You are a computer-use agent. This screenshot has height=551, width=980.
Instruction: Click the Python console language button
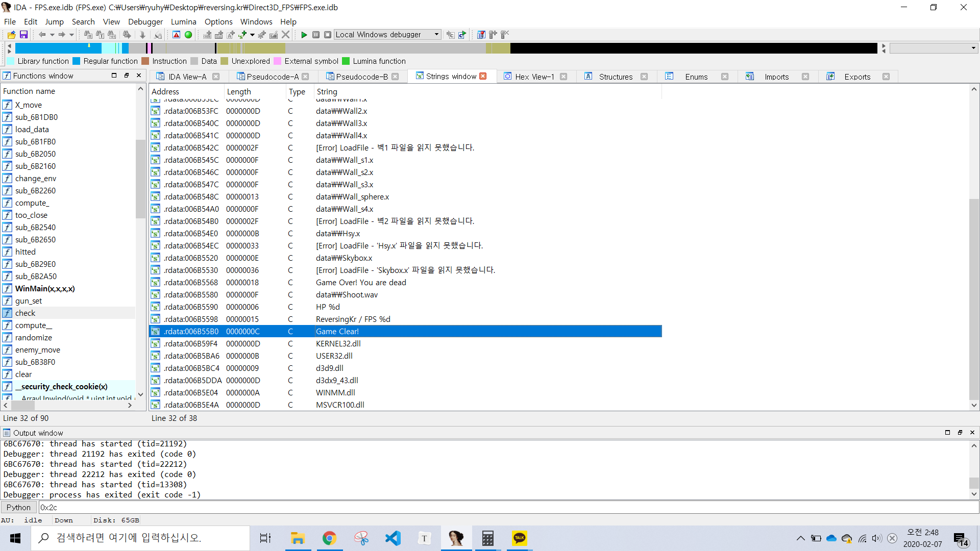pos(18,507)
